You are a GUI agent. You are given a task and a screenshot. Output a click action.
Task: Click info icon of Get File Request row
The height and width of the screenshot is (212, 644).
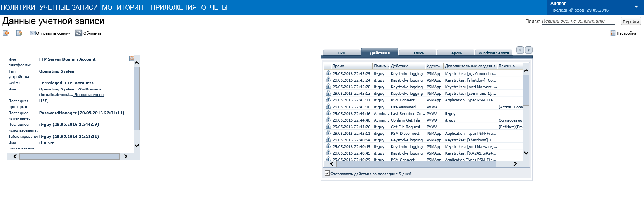coord(328,126)
